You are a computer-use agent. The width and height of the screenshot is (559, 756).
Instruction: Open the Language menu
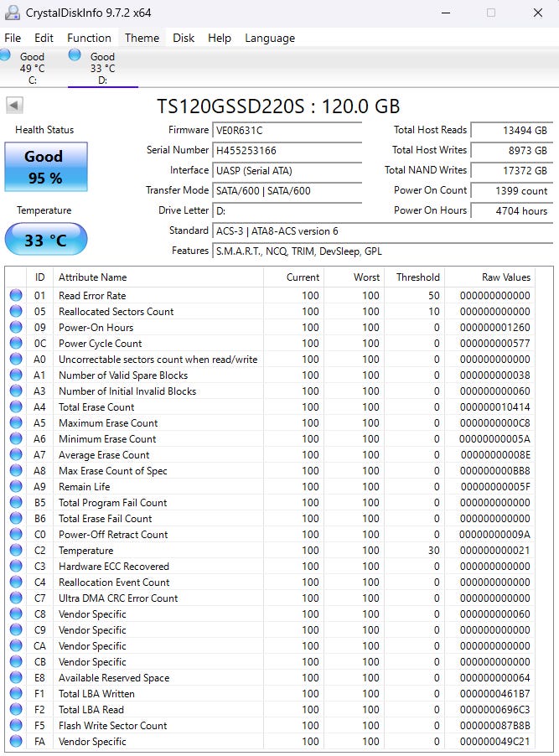(270, 38)
